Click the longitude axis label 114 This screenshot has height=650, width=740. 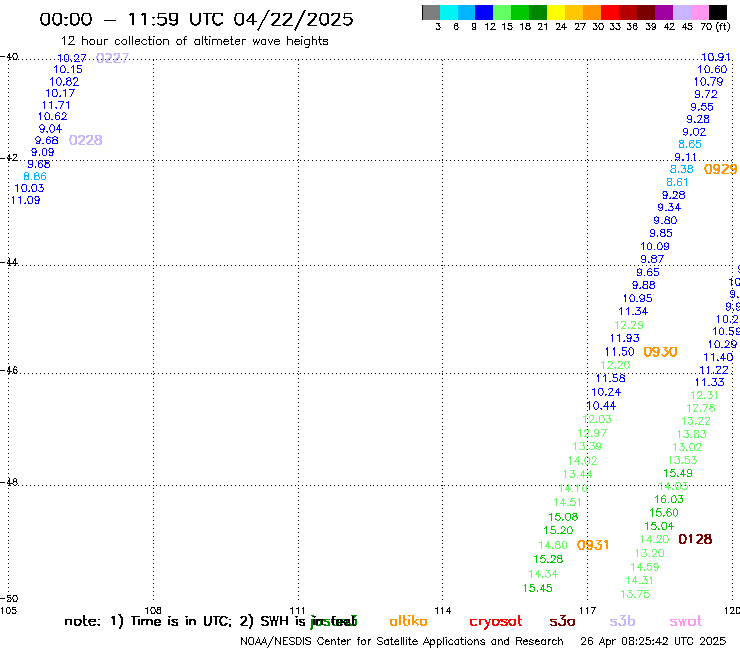(443, 610)
